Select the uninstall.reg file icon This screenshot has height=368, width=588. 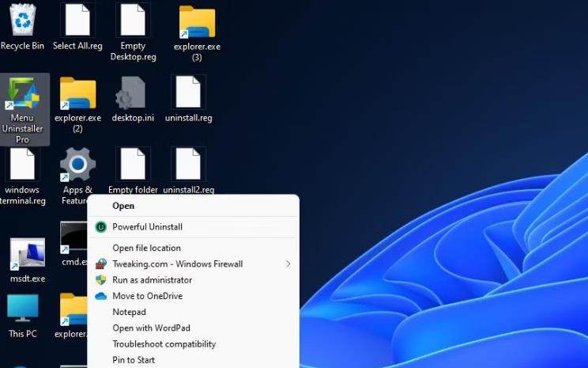(188, 92)
